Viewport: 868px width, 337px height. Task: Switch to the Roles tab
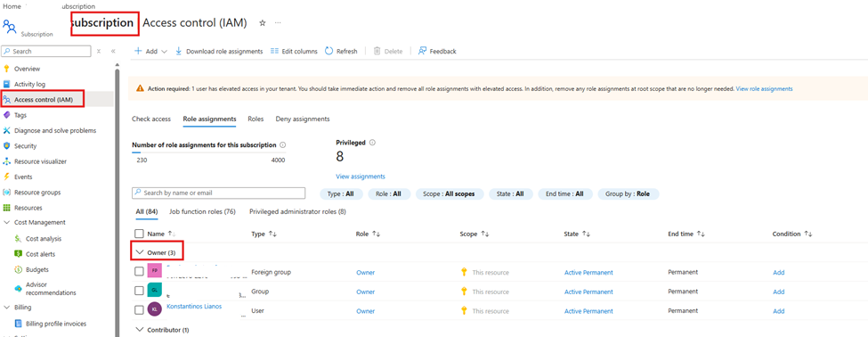[256, 119]
